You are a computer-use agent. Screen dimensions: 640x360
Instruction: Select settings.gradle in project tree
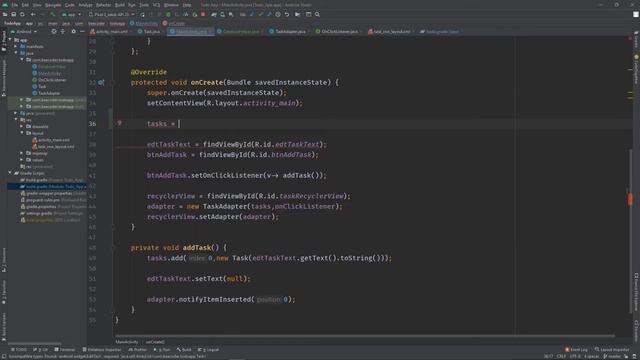click(x=51, y=213)
